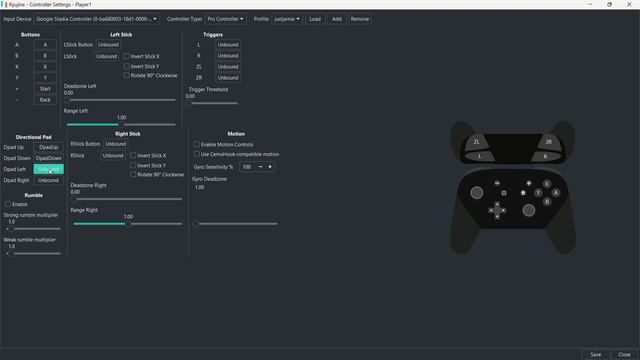This screenshot has height=360, width=640.
Task: Click the capture button on controller image
Action: click(504, 193)
